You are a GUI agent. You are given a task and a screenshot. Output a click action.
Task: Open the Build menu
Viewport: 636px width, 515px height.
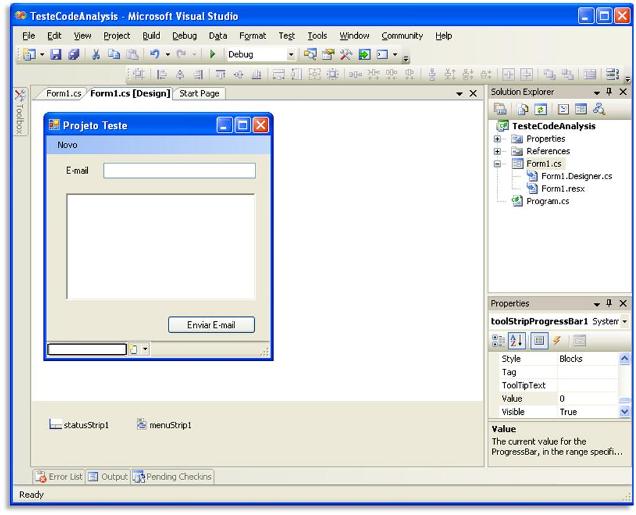(151, 35)
